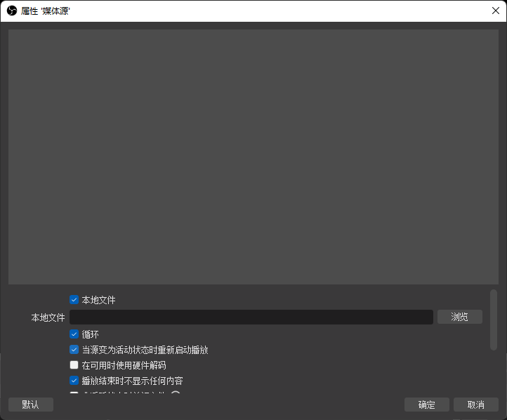The image size is (507, 420).
Task: Toggle 当源变为活动状态时重新启动播放 checkbox
Action: tap(74, 350)
